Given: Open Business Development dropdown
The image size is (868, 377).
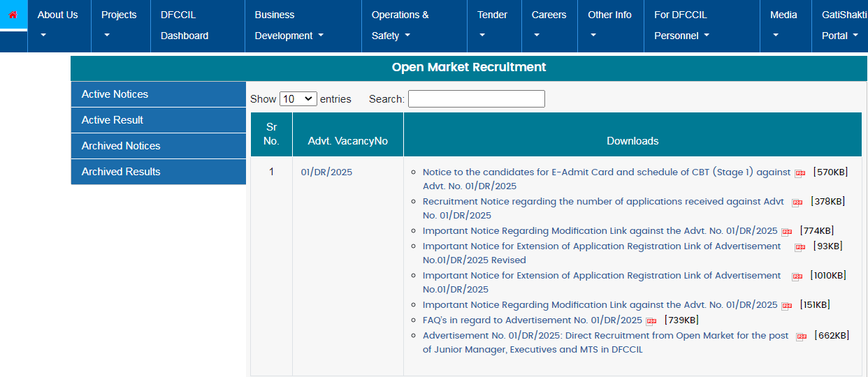Looking at the screenshot, I should (x=303, y=25).
